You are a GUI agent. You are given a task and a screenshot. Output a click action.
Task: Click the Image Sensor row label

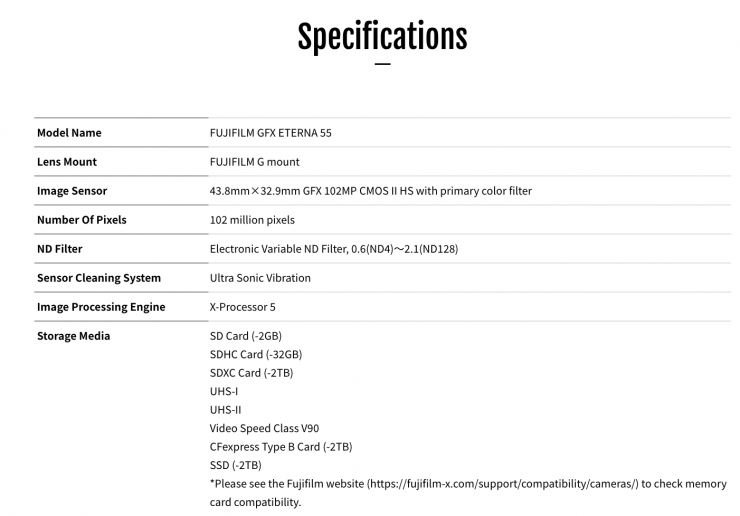point(72,191)
